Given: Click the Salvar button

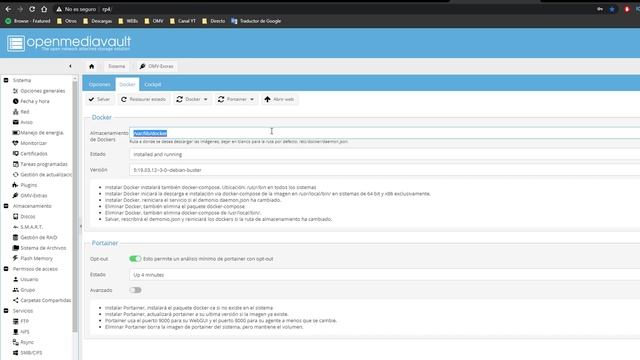Looking at the screenshot, I should point(99,99).
